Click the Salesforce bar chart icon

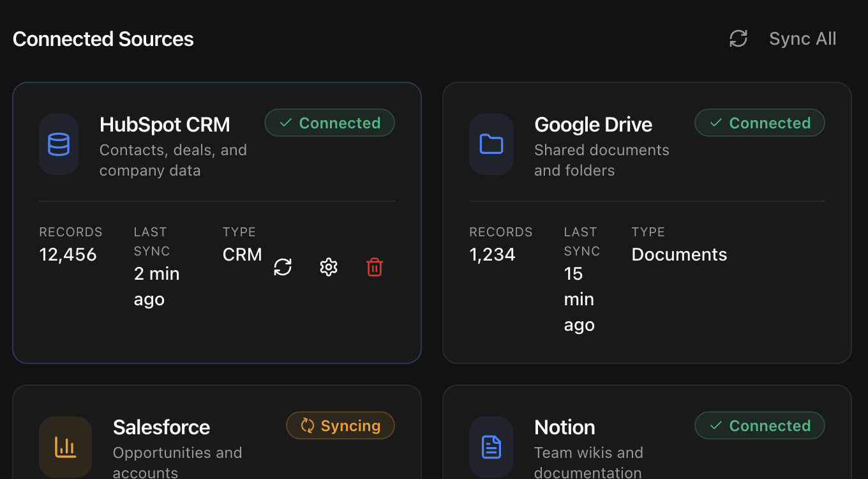coord(66,447)
